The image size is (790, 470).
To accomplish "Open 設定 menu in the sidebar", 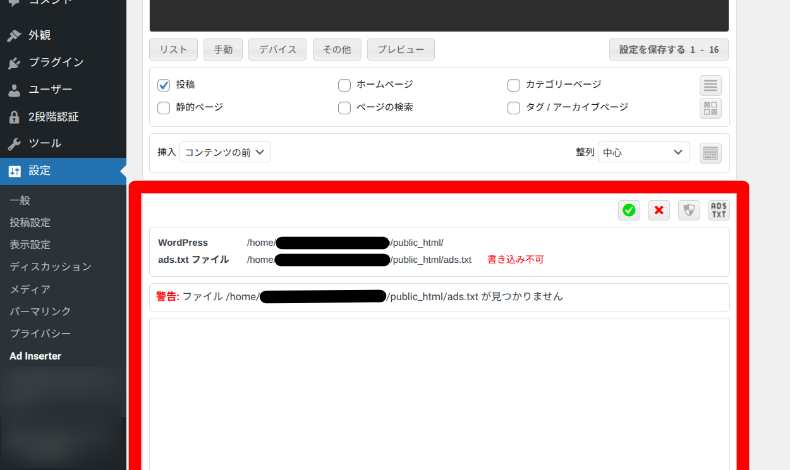I will [63, 171].
